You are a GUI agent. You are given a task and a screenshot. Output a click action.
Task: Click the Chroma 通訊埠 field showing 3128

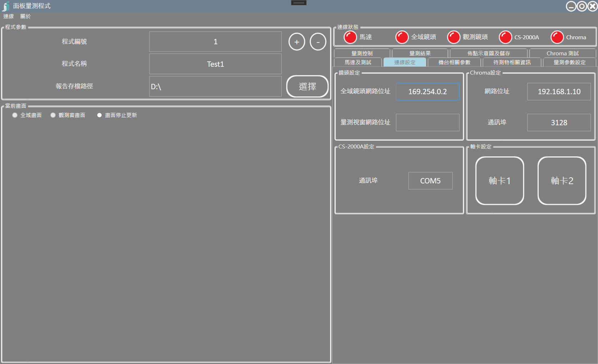point(559,122)
